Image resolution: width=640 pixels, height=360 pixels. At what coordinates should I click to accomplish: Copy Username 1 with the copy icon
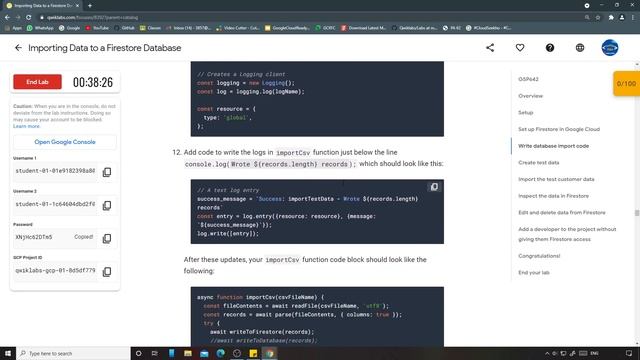[107, 172]
